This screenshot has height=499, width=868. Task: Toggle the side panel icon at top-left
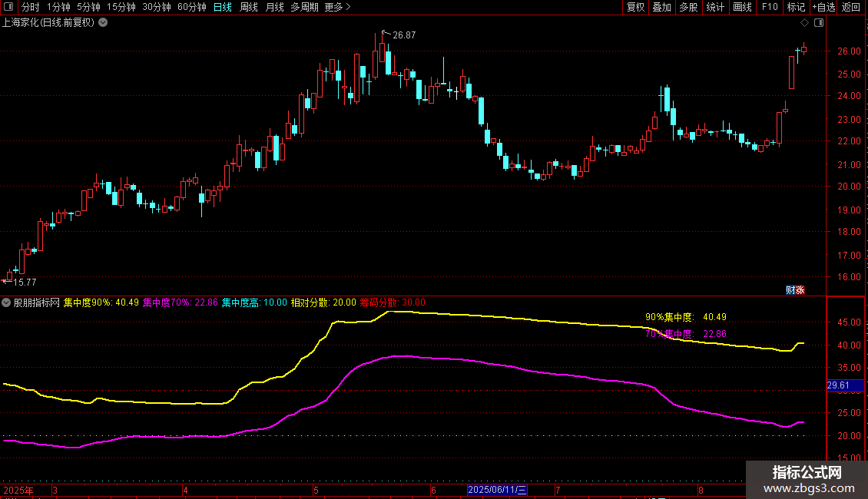8,7
